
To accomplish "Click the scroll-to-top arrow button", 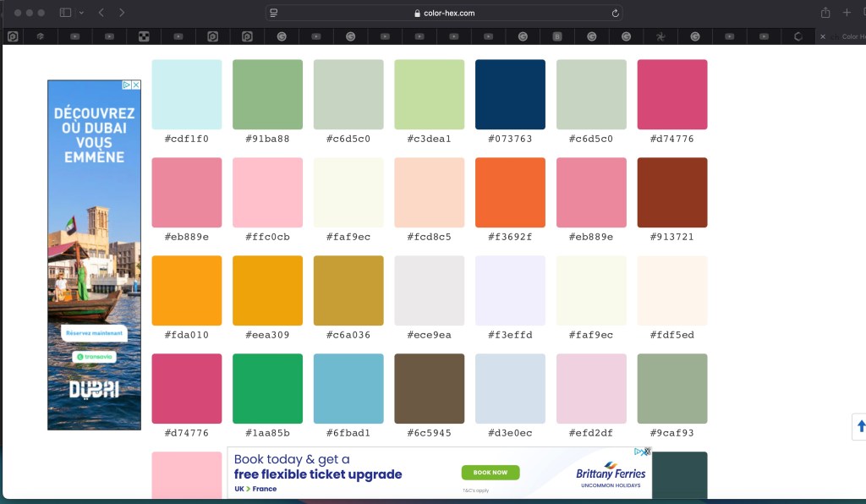I will (x=860, y=427).
